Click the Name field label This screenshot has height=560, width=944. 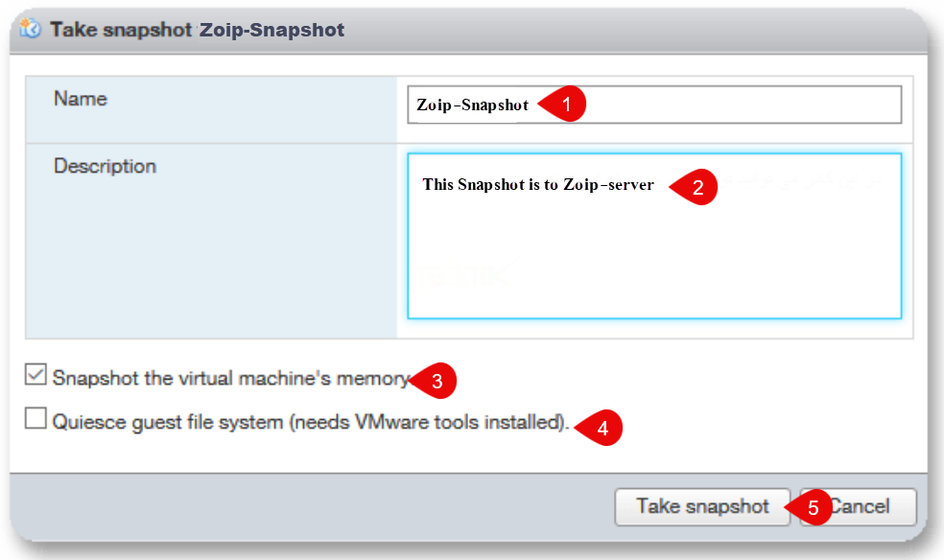coord(81,99)
